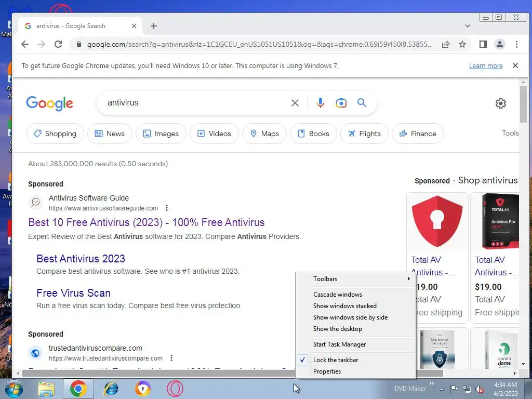Expand the Toolbars submenu

tap(355, 279)
